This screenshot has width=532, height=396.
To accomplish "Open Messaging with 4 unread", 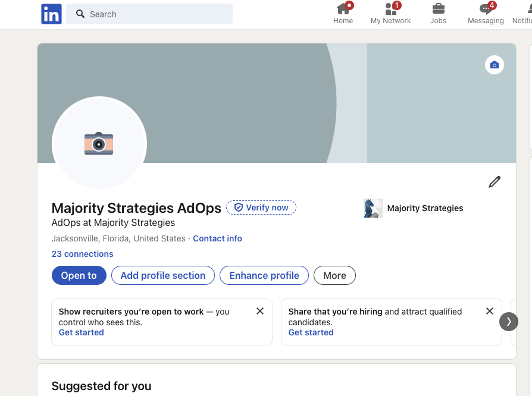I will click(x=486, y=14).
